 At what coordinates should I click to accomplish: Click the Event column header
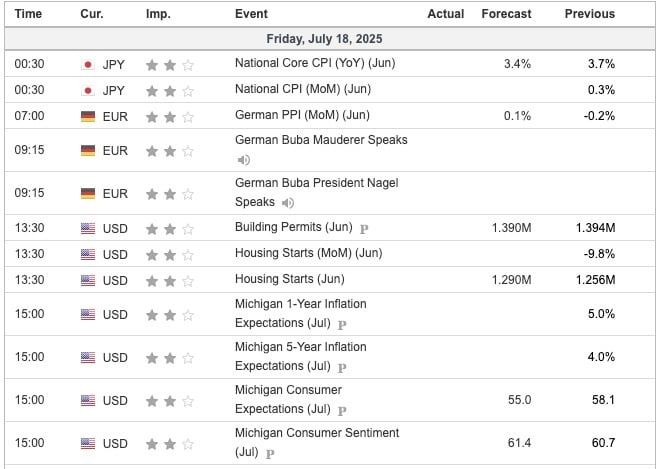point(251,14)
